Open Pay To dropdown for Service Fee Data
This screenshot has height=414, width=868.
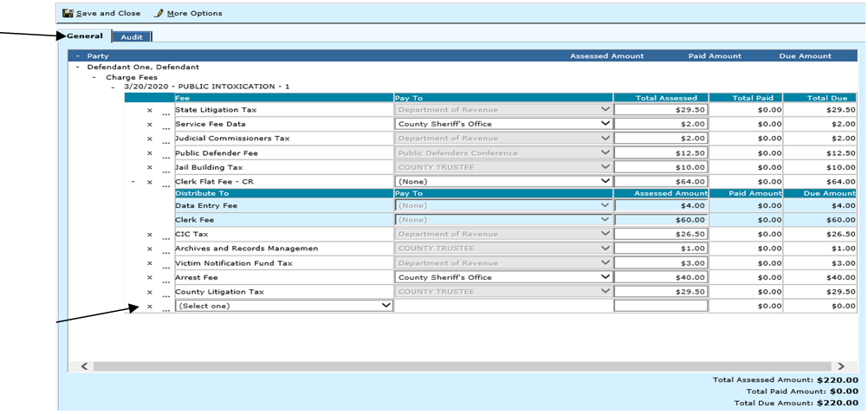click(503, 124)
